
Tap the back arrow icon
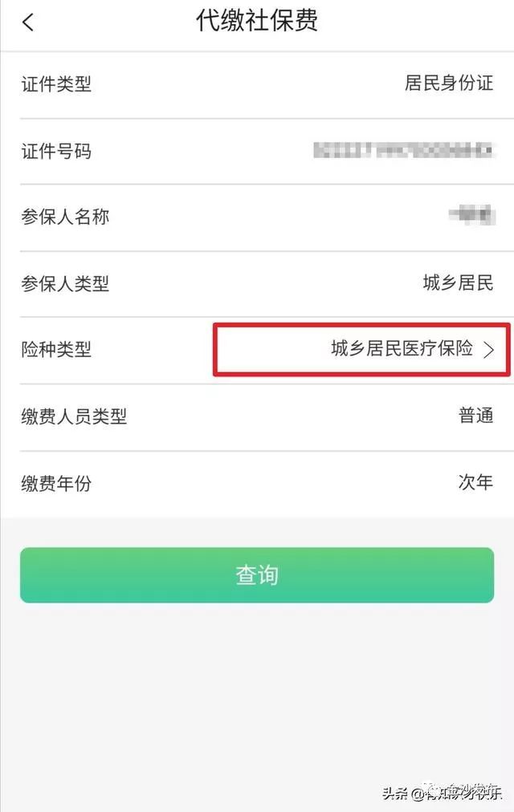pos(28,22)
